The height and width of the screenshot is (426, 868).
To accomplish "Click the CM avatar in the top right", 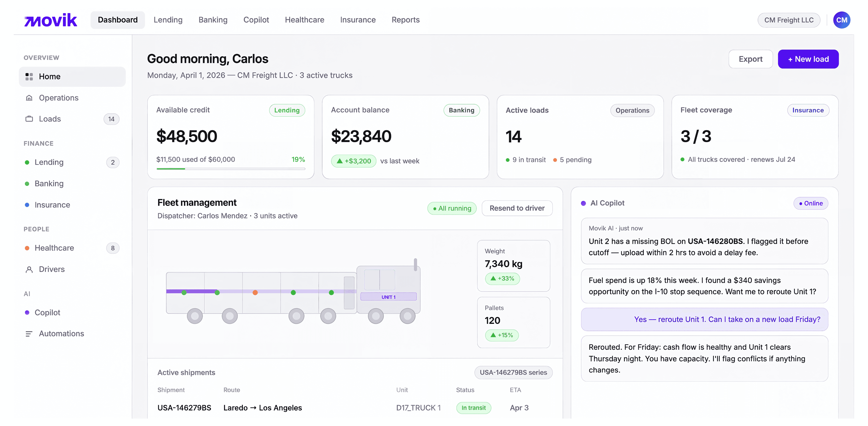I will tap(842, 20).
